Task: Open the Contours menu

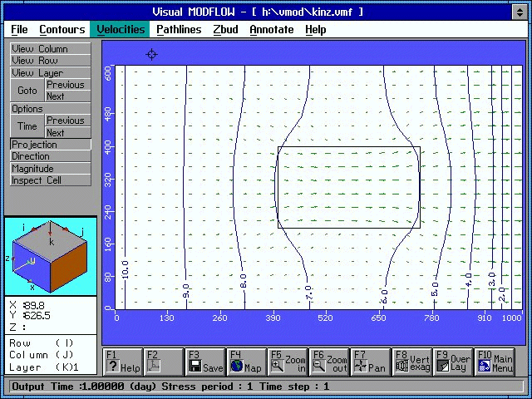Action: 62,30
